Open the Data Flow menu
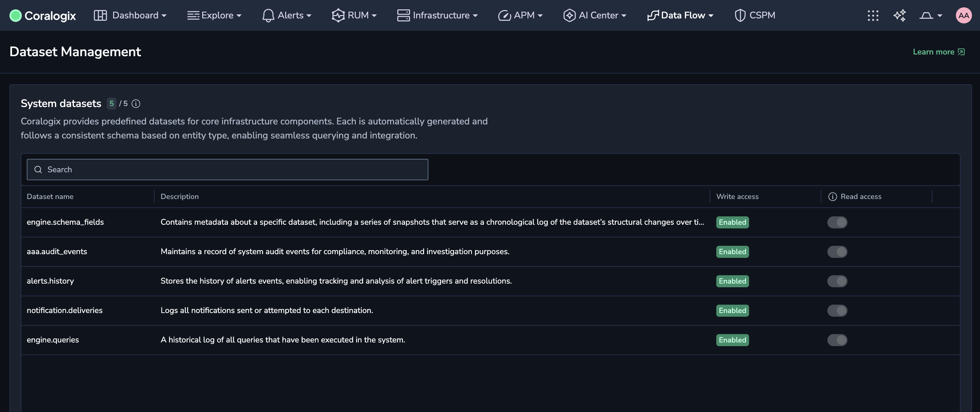 coord(680,16)
